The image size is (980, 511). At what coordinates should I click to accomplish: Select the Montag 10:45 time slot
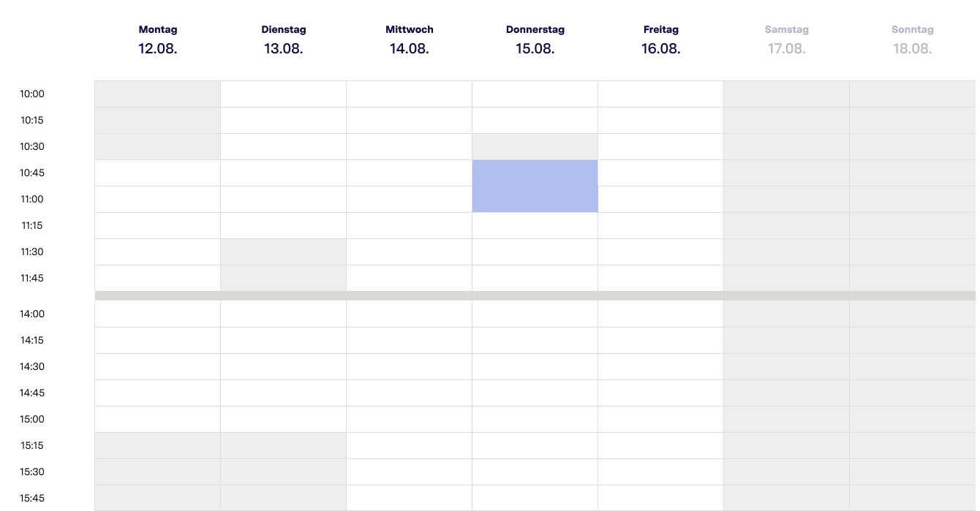(x=158, y=173)
